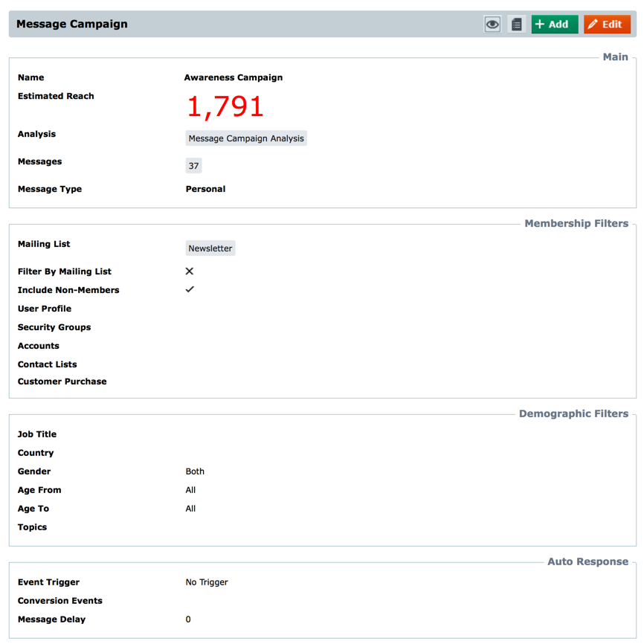Click the Message Delay label
This screenshot has height=644, width=644.
(51, 619)
